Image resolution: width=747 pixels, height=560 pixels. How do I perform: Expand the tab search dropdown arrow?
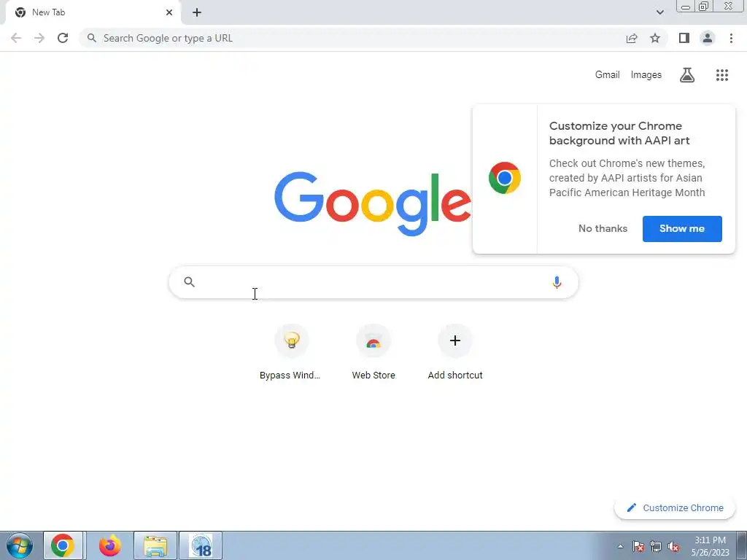coord(659,12)
